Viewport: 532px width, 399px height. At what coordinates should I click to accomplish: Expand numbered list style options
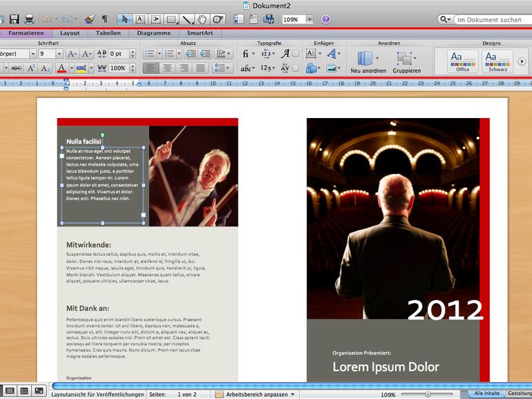click(x=179, y=54)
